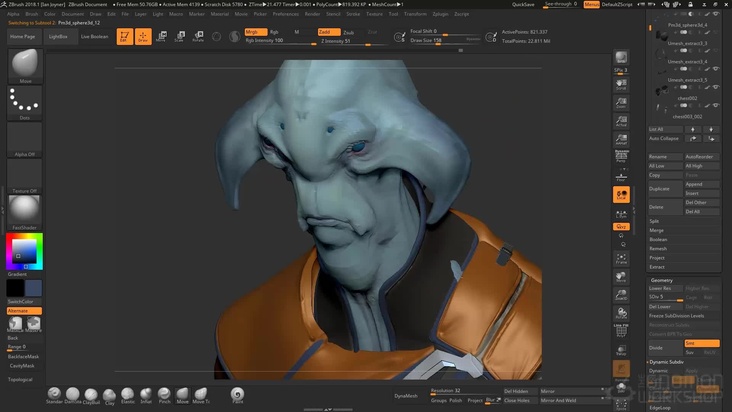This screenshot has height=412, width=732.
Task: Select the ClayBuildup brush at the bottom
Action: (91, 393)
